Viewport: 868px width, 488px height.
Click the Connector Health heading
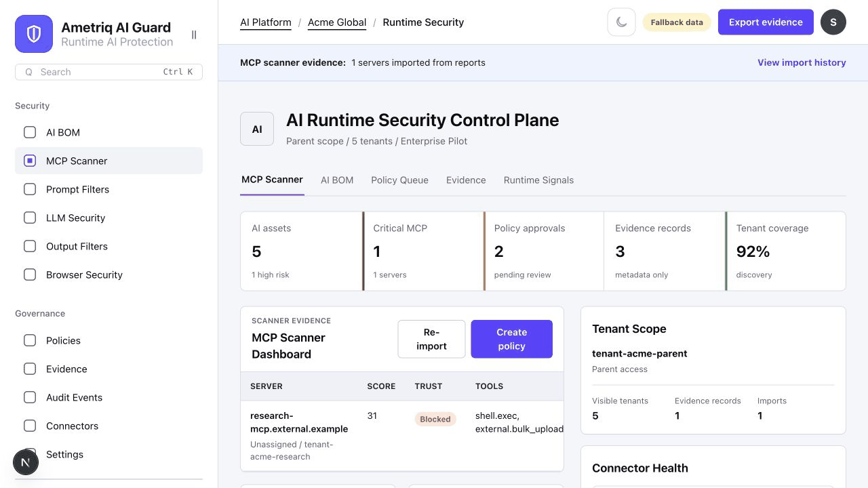[640, 468]
